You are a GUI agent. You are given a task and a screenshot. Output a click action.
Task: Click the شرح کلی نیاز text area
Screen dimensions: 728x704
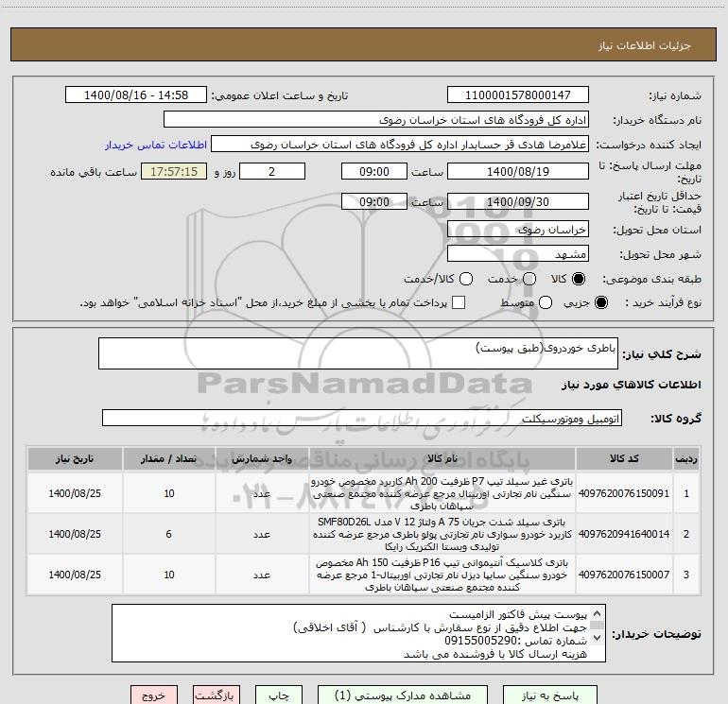click(358, 353)
